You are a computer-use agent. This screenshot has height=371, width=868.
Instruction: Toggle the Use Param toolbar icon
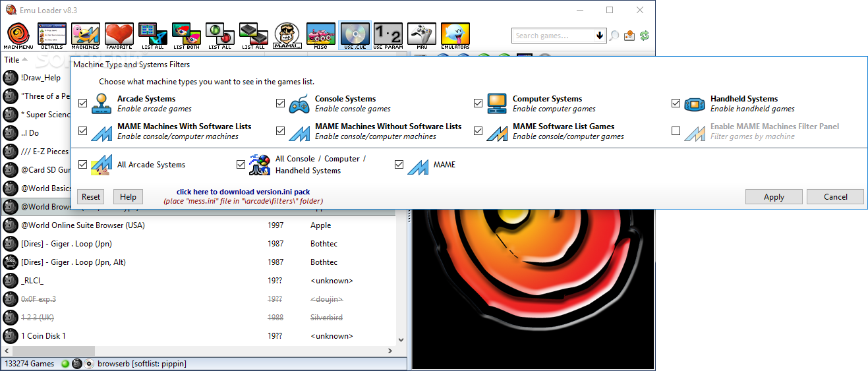point(388,36)
